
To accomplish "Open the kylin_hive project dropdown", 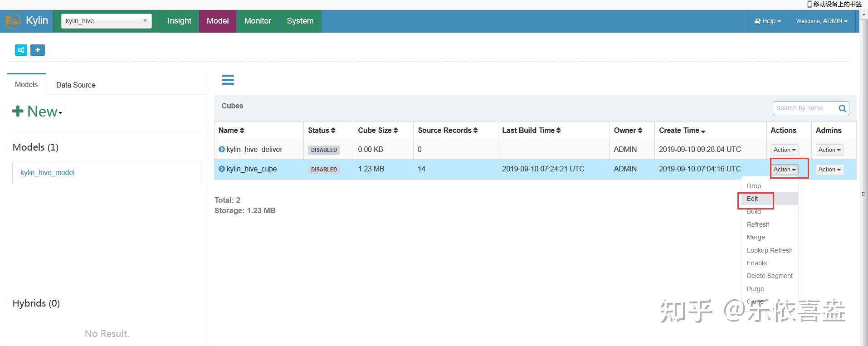I will pos(107,21).
